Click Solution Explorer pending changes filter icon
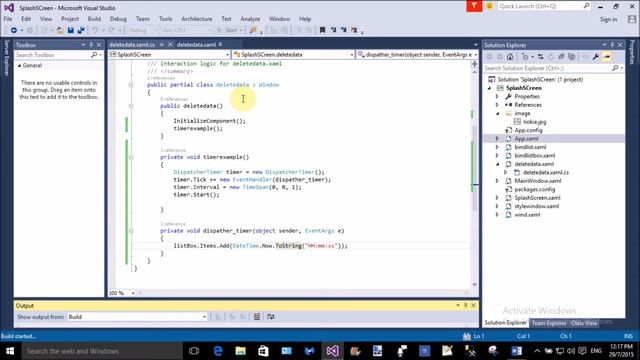The image size is (640, 360). [526, 57]
